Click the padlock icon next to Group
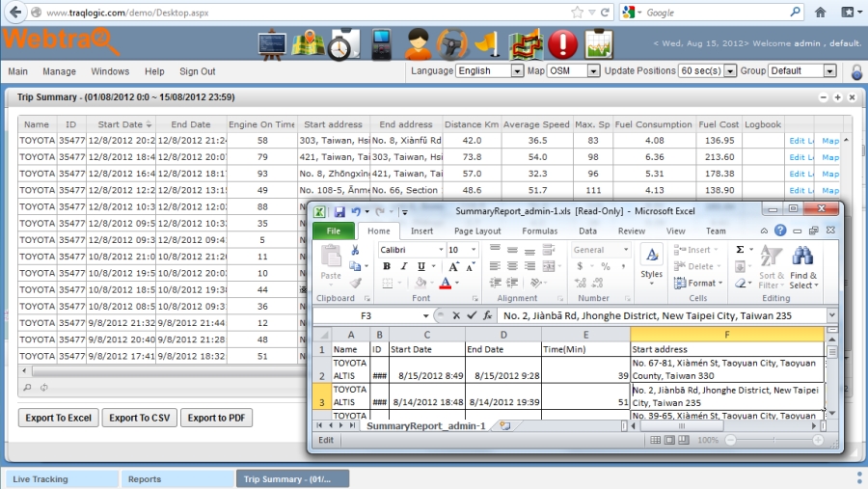 [x=856, y=71]
